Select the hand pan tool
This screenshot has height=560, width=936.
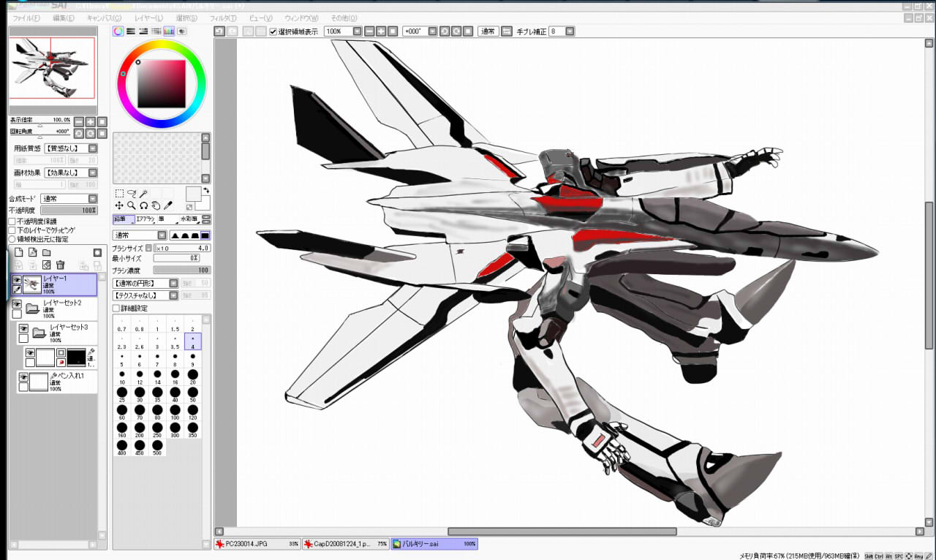point(156,206)
